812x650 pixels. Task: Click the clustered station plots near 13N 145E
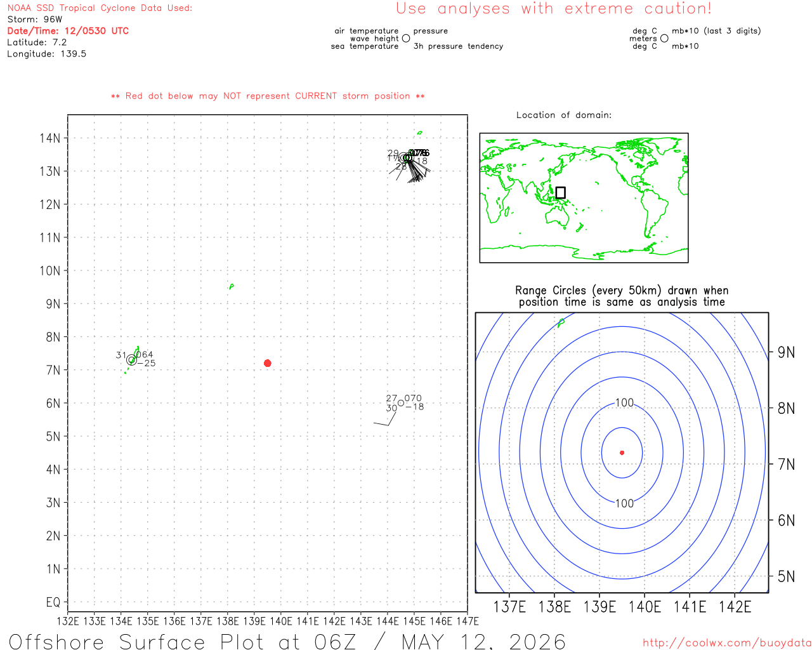pyautogui.click(x=409, y=164)
